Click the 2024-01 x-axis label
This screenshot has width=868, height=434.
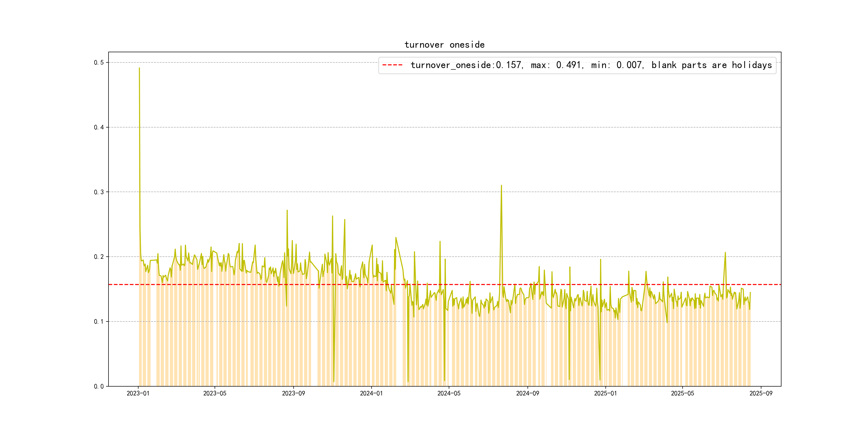point(371,393)
